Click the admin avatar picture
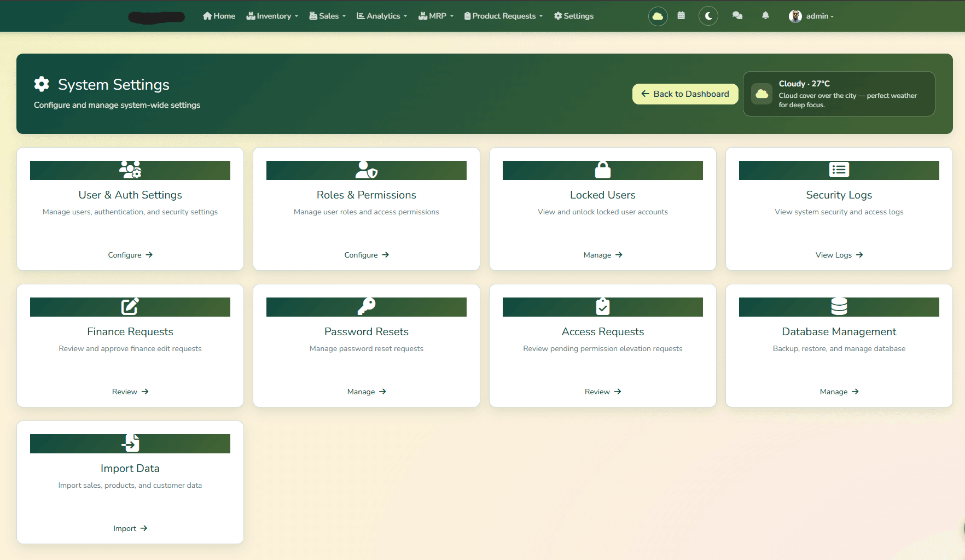This screenshot has height=560, width=965. click(x=795, y=16)
